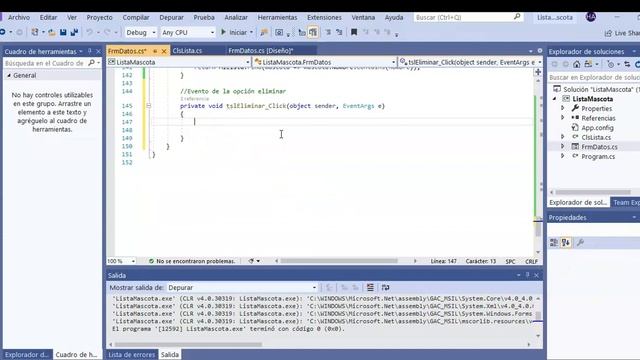This screenshot has height=360, width=640.
Task: Close the FrmDatos.cs tab
Action: [164, 51]
